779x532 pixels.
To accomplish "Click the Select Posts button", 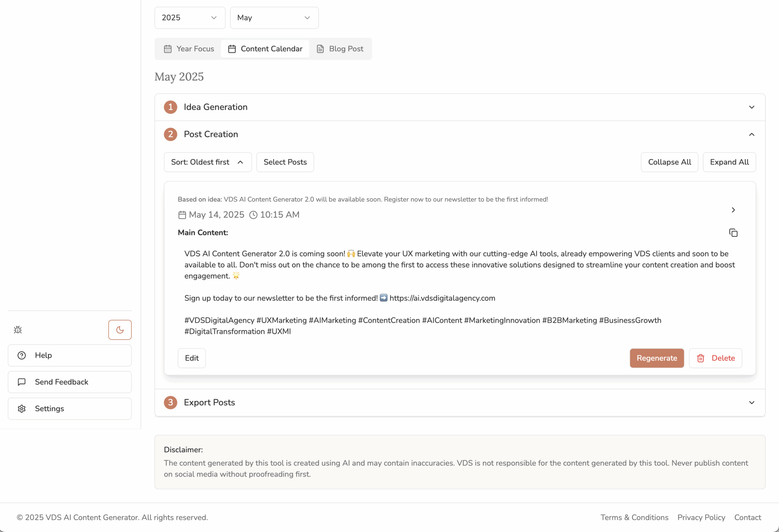I will tap(285, 162).
